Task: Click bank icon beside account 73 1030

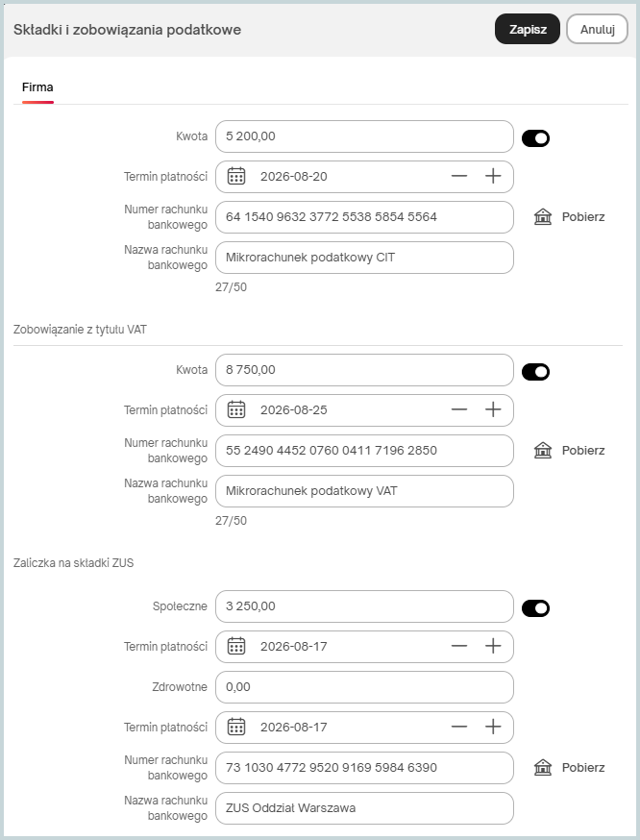Action: click(x=543, y=768)
